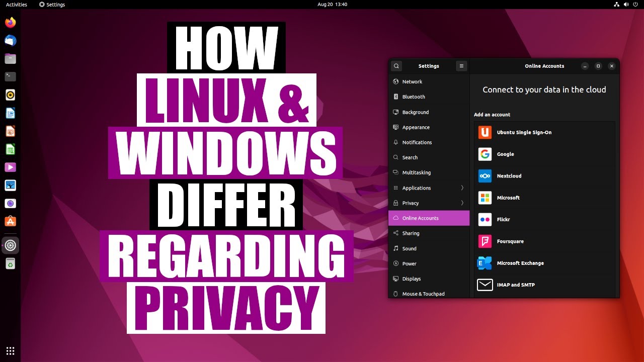Click the Foursquare logo icon
The height and width of the screenshot is (362, 644).
click(485, 241)
